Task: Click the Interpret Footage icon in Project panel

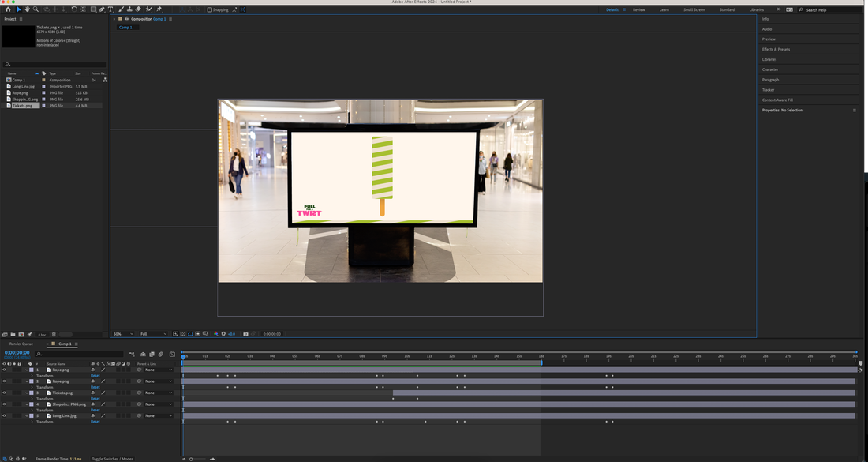Action: pos(4,334)
